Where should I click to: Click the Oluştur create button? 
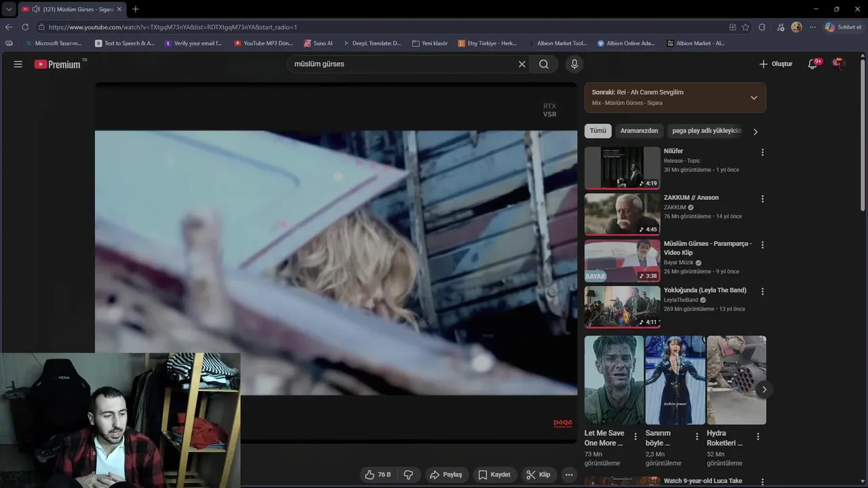tap(776, 64)
